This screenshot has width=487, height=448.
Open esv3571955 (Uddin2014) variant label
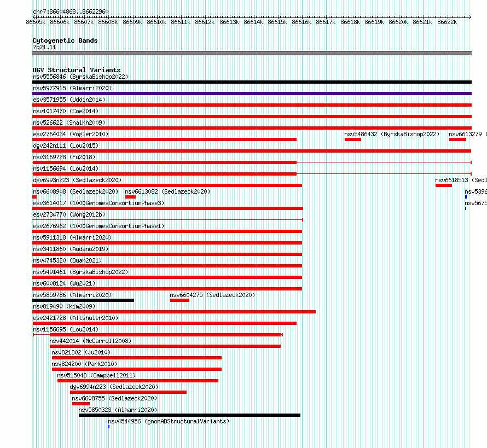pyautogui.click(x=69, y=100)
